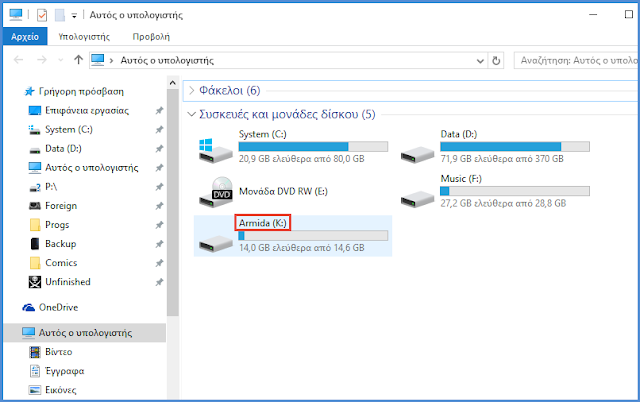This screenshot has height=402, width=640.
Task: Select the Music (F:) drive icon
Action: pos(416,191)
